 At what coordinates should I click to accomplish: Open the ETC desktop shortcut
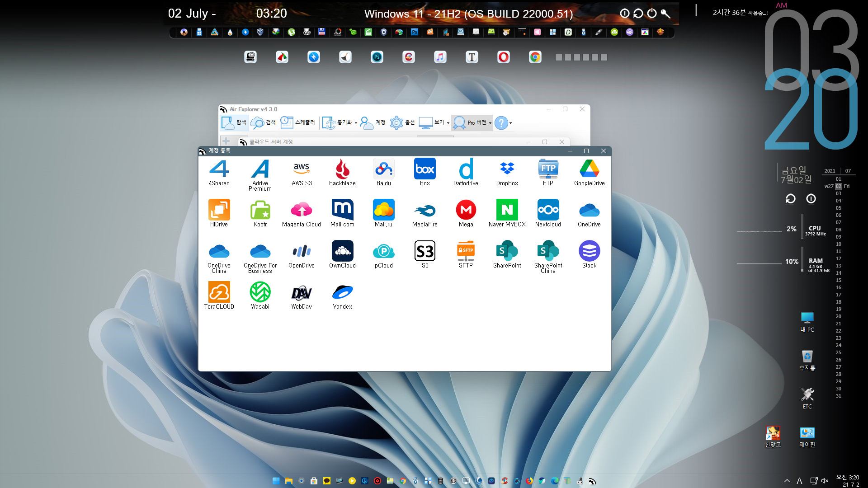pyautogui.click(x=807, y=398)
